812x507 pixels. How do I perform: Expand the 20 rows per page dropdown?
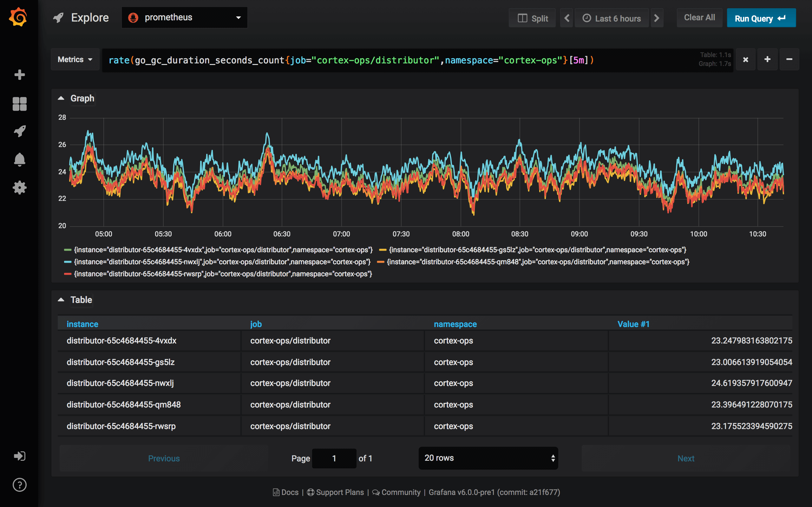(487, 458)
